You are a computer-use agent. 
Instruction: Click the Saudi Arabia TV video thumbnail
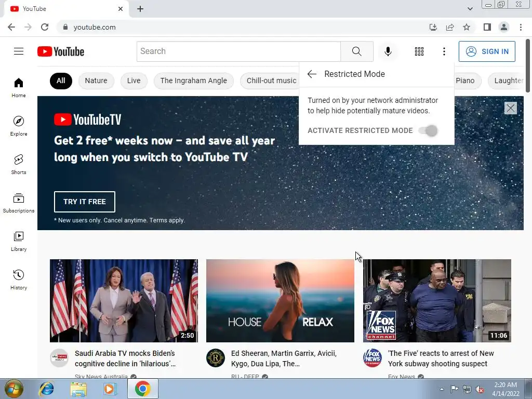124,301
